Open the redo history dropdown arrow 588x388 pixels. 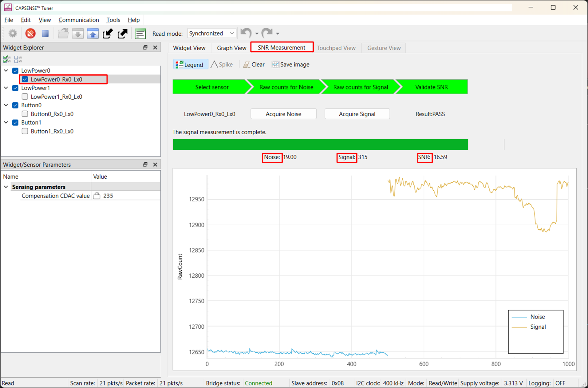[x=278, y=34]
